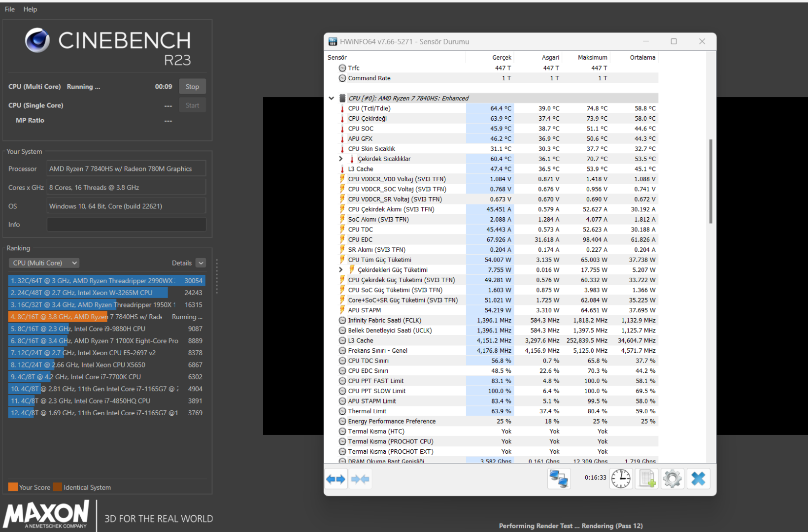Select the orange running 7840HS ranking entry
The width and height of the screenshot is (808, 532).
coord(106,317)
